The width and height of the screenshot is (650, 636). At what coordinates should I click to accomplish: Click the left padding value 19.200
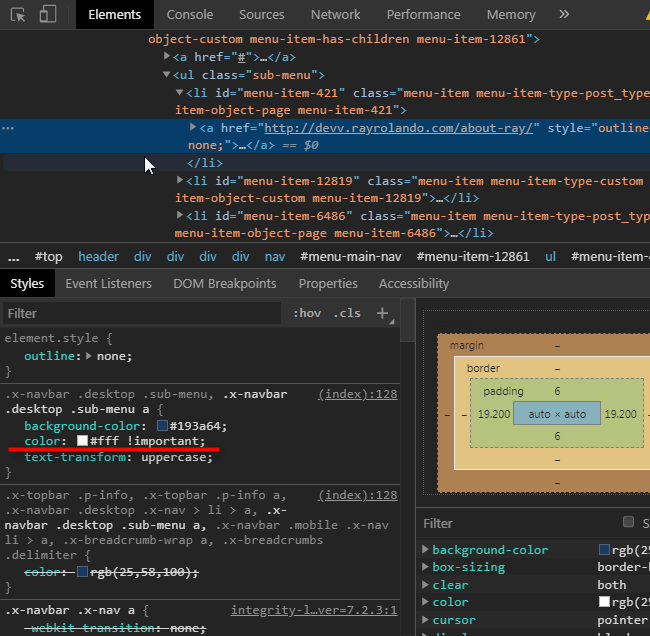point(494,414)
